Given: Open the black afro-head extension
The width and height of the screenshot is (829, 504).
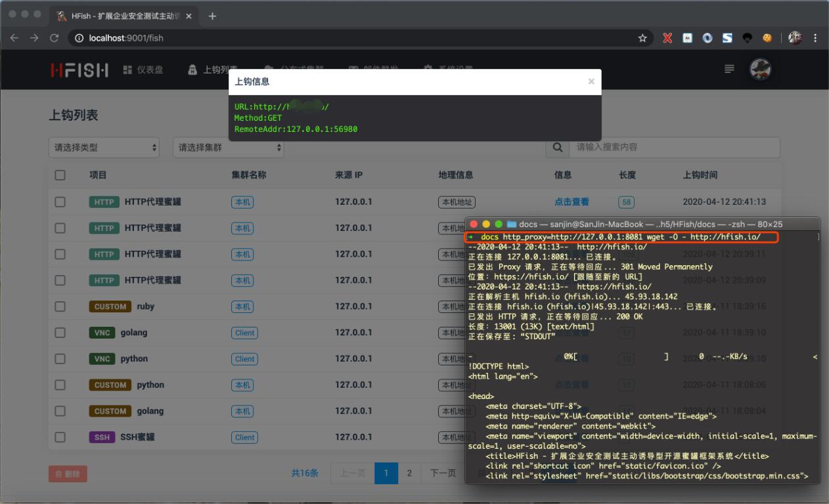Looking at the screenshot, I should tap(747, 38).
